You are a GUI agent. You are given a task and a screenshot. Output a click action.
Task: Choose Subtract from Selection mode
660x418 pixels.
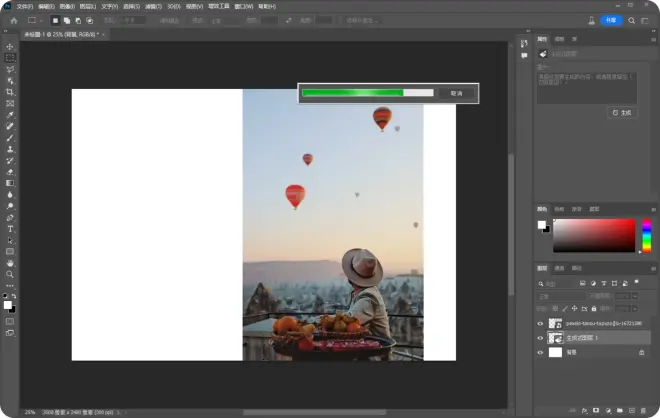click(78, 20)
